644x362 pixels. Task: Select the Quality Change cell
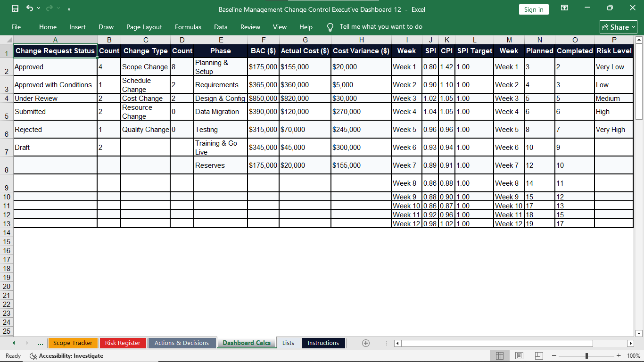tap(145, 130)
